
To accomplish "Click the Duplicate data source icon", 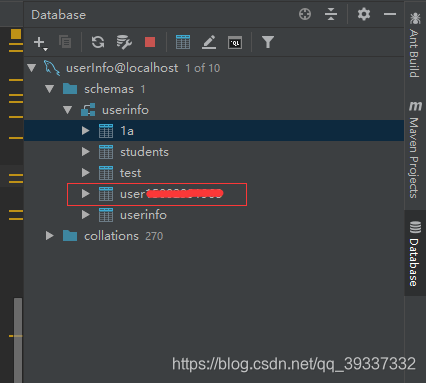I will pyautogui.click(x=65, y=42).
